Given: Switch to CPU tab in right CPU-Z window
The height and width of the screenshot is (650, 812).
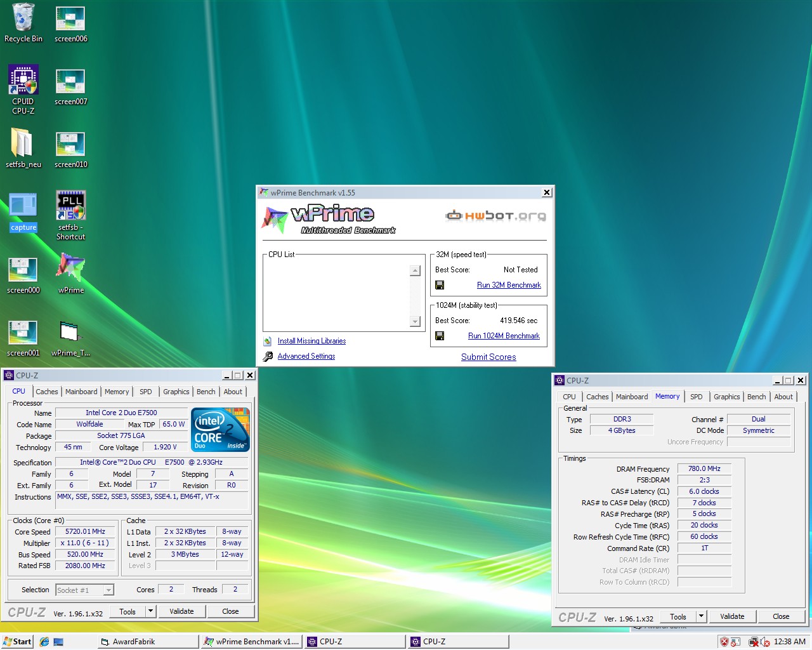Looking at the screenshot, I should click(570, 397).
